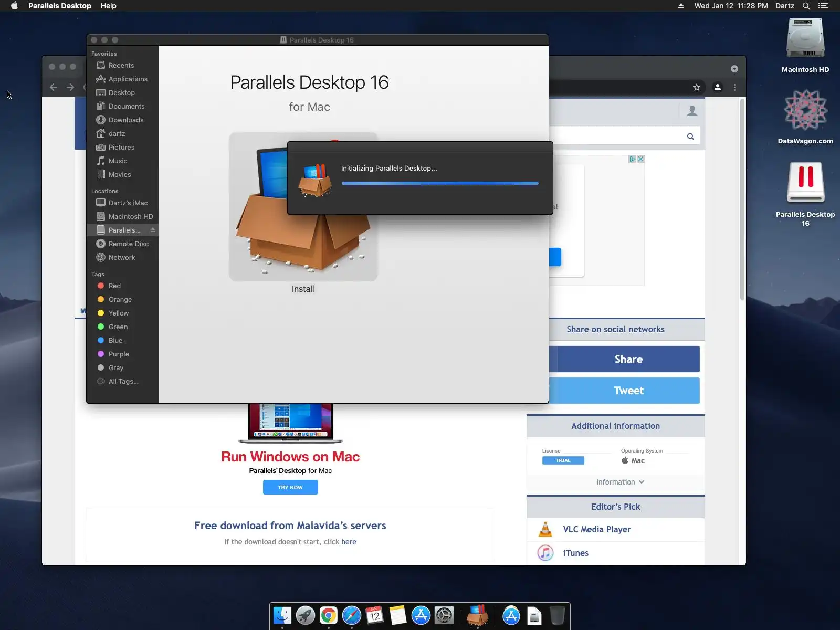Open the Help menu
The height and width of the screenshot is (630, 840).
[109, 6]
